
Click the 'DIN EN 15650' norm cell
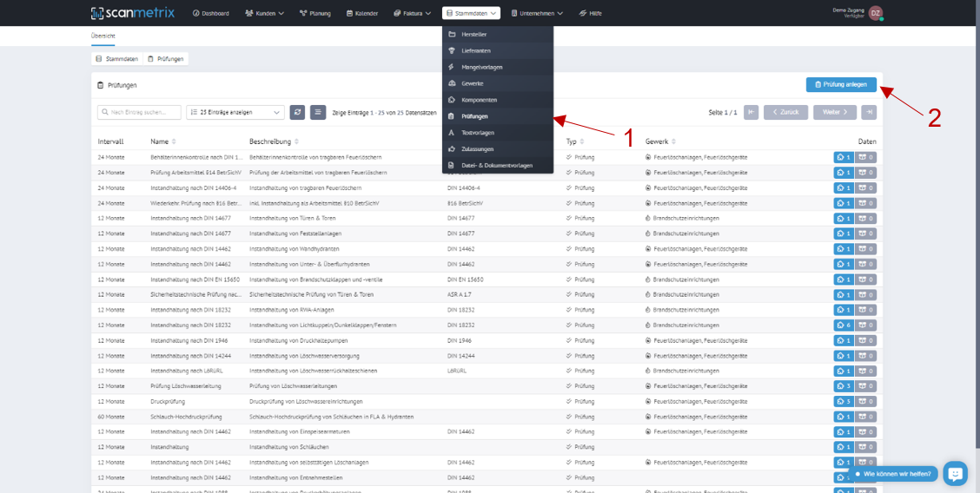pos(466,279)
